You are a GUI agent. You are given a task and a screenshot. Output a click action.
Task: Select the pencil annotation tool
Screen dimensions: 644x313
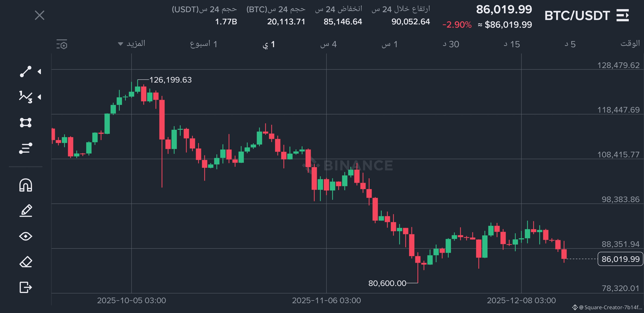pos(25,211)
